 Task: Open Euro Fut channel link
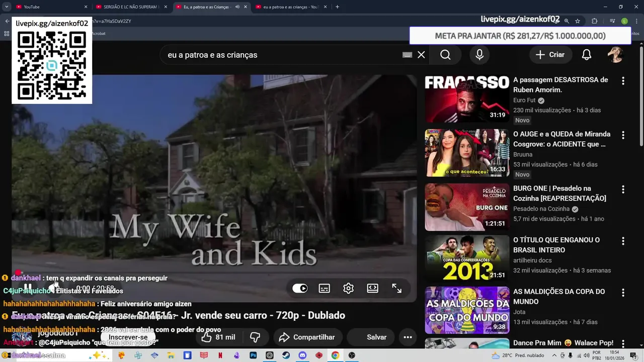pos(524,100)
